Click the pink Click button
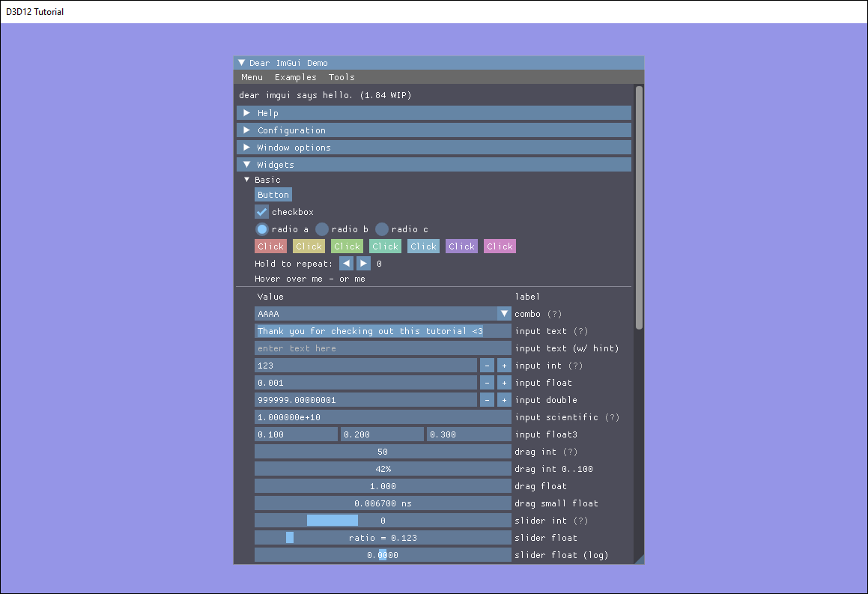The height and width of the screenshot is (594, 868). tap(500, 246)
